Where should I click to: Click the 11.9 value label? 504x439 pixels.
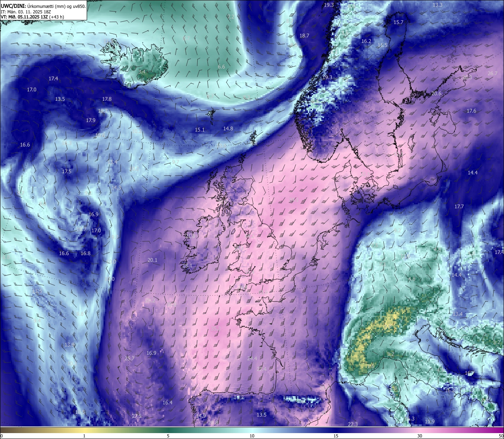[x=430, y=421]
